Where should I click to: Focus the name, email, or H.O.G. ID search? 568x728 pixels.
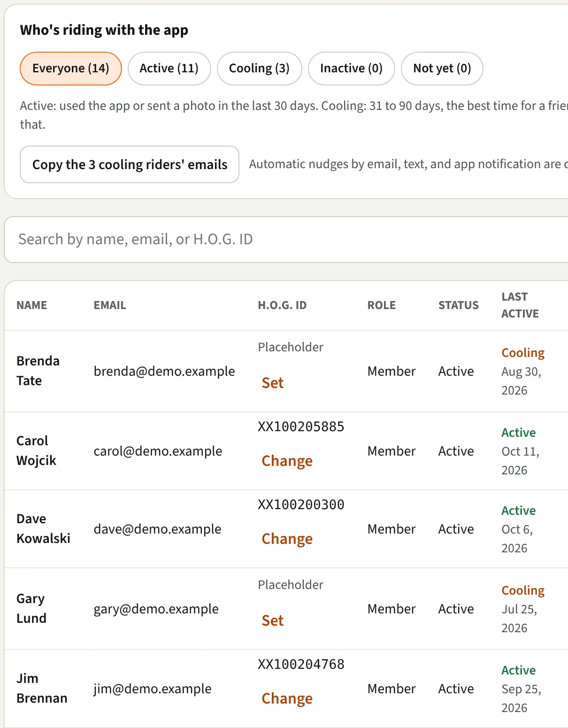tap(286, 240)
